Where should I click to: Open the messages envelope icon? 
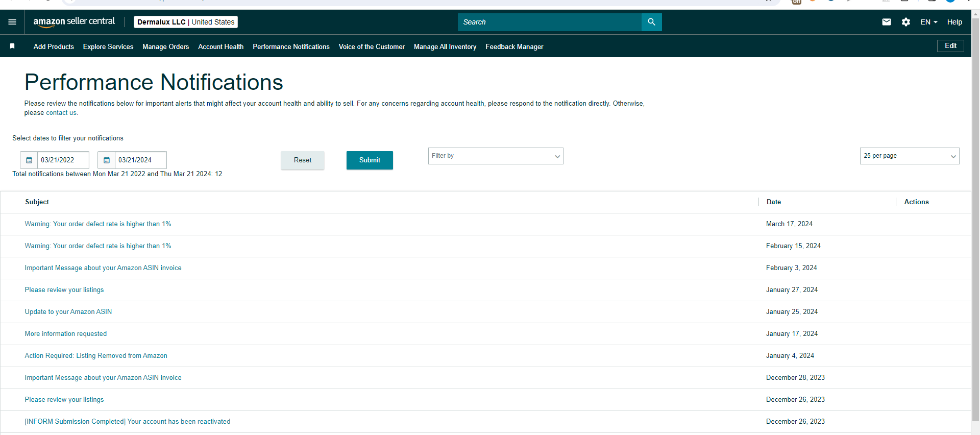[x=887, y=22]
